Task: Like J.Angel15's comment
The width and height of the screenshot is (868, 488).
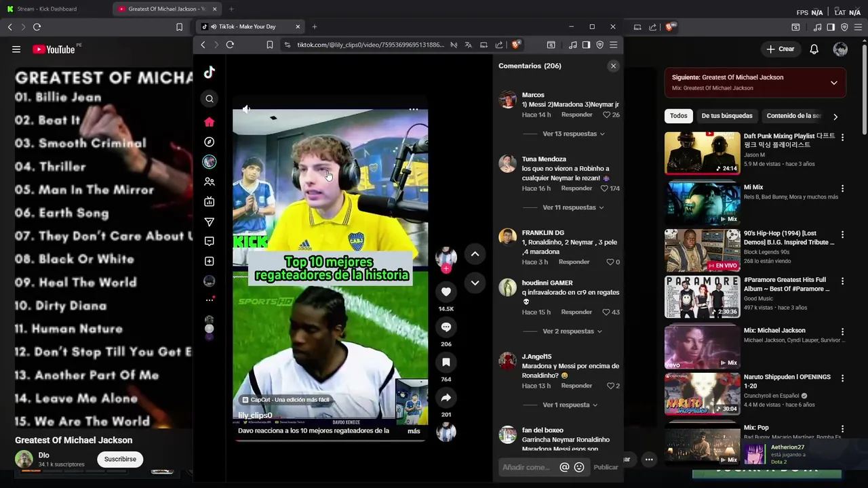Action: (x=610, y=386)
